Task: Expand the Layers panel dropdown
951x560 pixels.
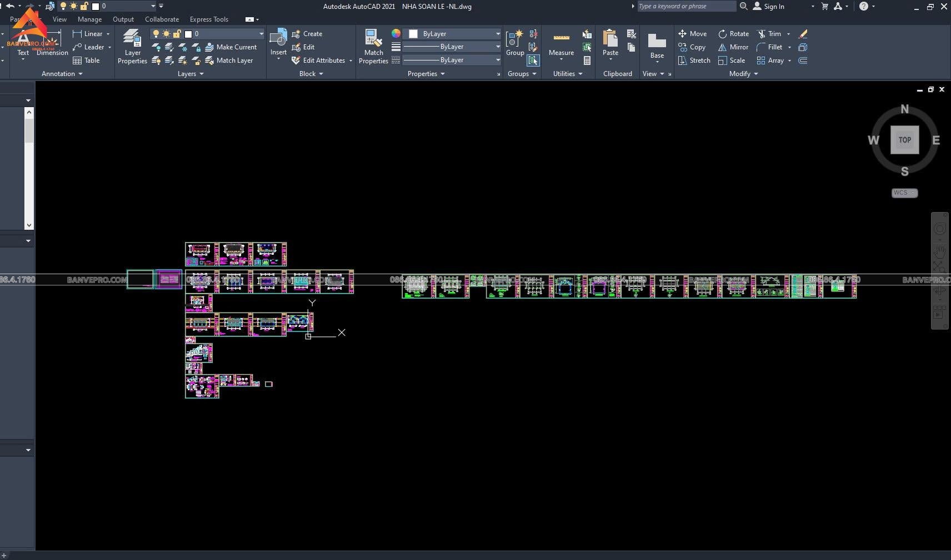Action: (x=191, y=74)
